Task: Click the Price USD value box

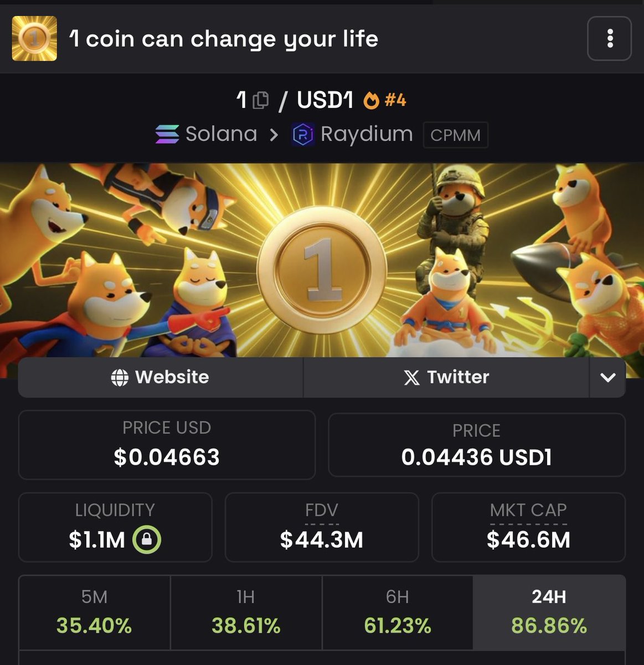Action: (x=167, y=444)
